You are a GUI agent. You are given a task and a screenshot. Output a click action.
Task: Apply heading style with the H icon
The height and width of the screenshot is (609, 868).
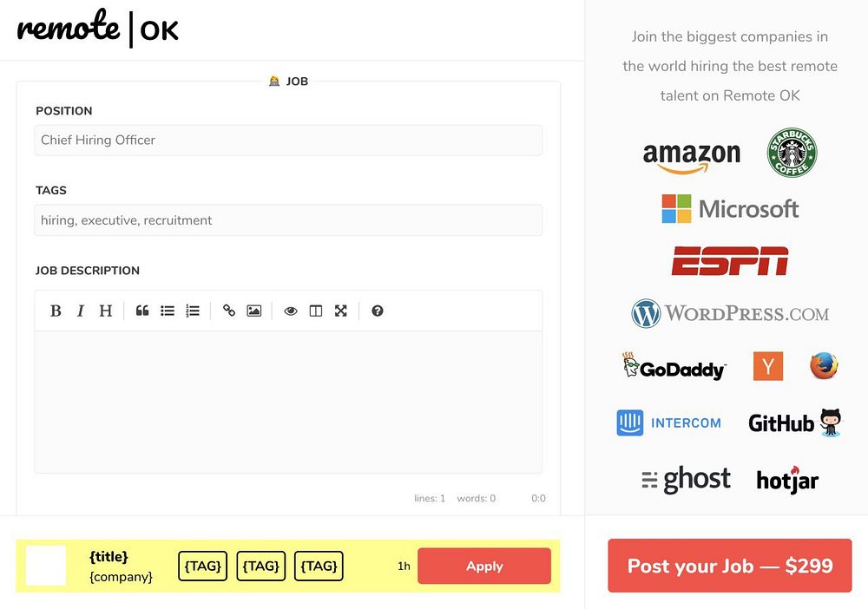[x=106, y=311]
